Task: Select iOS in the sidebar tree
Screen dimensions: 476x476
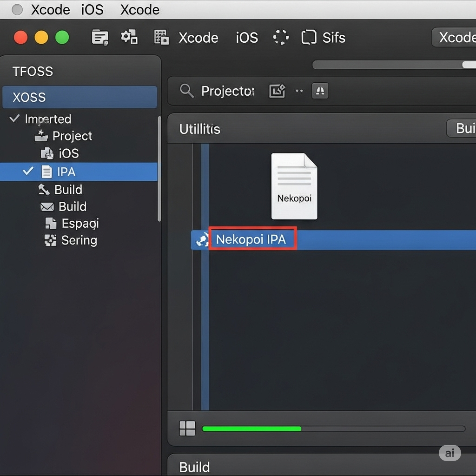Action: (69, 153)
